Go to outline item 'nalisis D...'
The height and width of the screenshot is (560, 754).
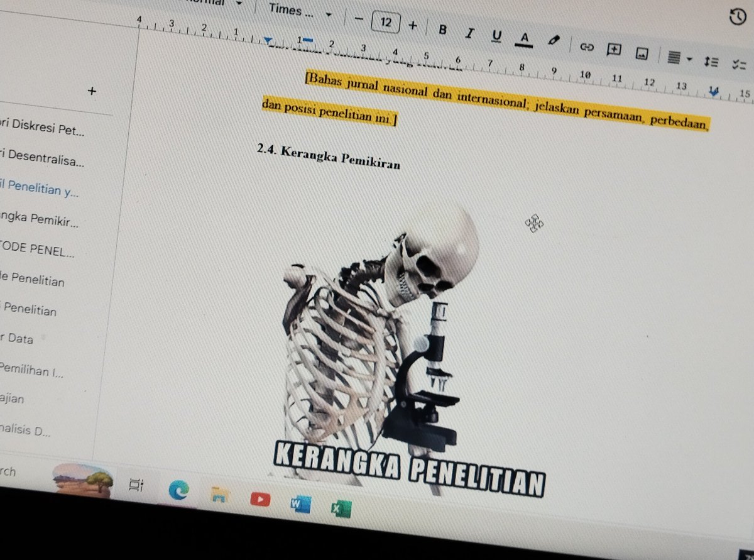coord(25,431)
